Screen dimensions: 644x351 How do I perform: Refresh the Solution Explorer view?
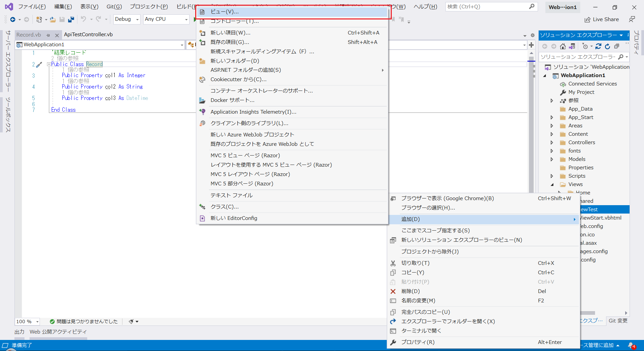[x=607, y=47]
